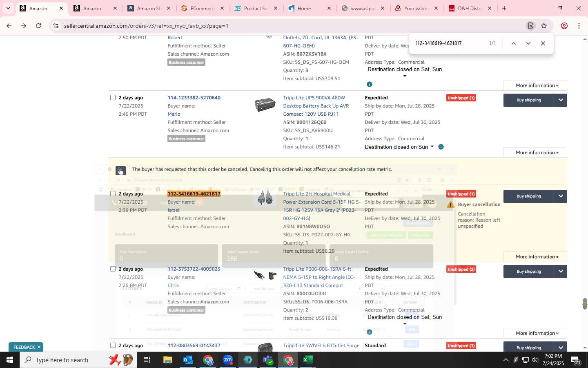588x368 pixels.
Task: Open the Hospital Medical cord product thumbnail
Action: (265, 198)
